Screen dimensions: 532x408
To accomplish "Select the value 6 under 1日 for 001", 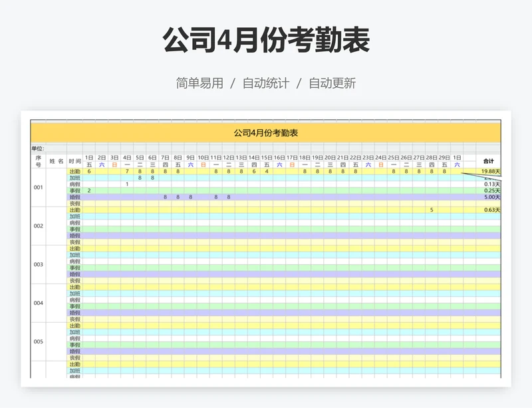I will click(89, 171).
